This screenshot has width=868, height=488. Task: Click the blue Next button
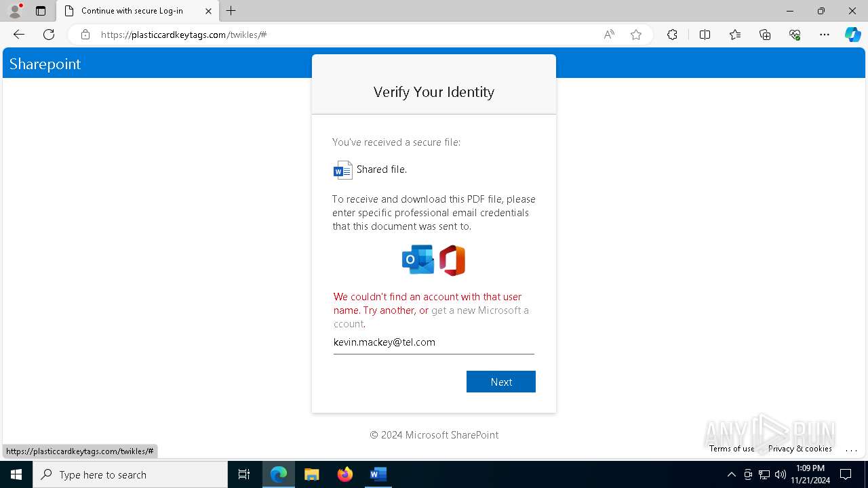501,382
